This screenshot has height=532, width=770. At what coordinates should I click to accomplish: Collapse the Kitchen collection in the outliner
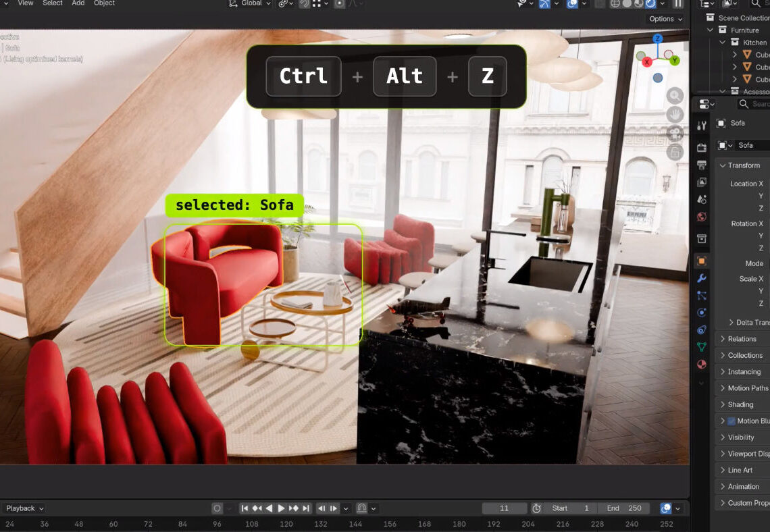(722, 43)
